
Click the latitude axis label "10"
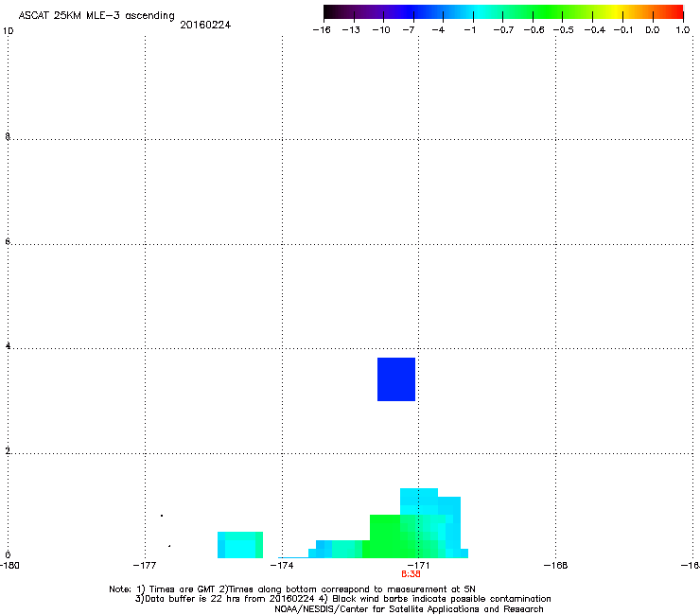[x=8, y=31]
